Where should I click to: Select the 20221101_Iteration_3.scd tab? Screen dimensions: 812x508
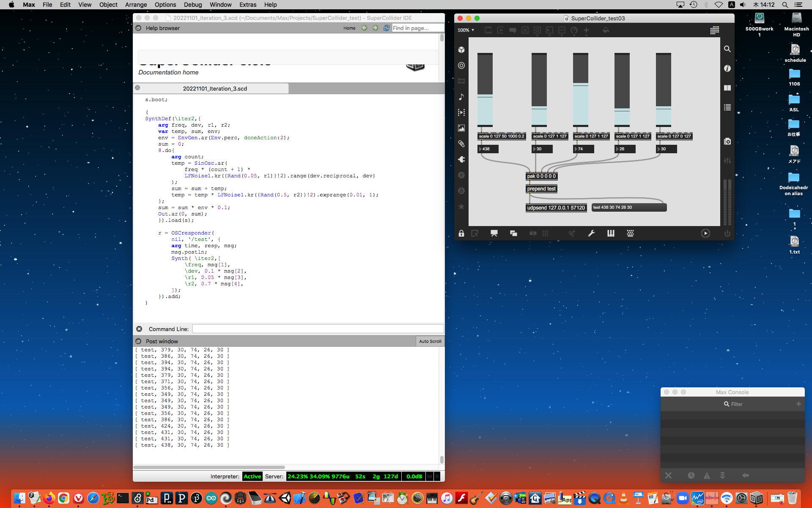click(214, 88)
